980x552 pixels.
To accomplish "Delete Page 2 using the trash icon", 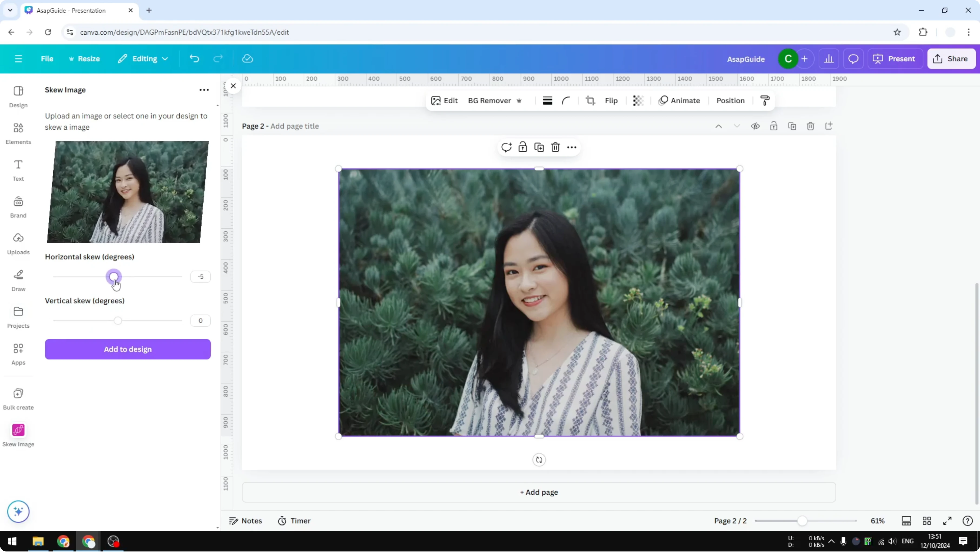I will (810, 126).
